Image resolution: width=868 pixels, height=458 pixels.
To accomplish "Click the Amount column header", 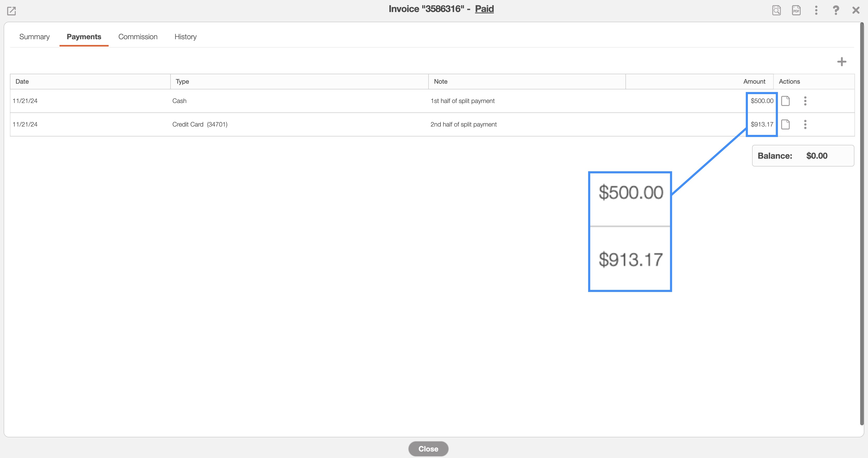I will (754, 82).
